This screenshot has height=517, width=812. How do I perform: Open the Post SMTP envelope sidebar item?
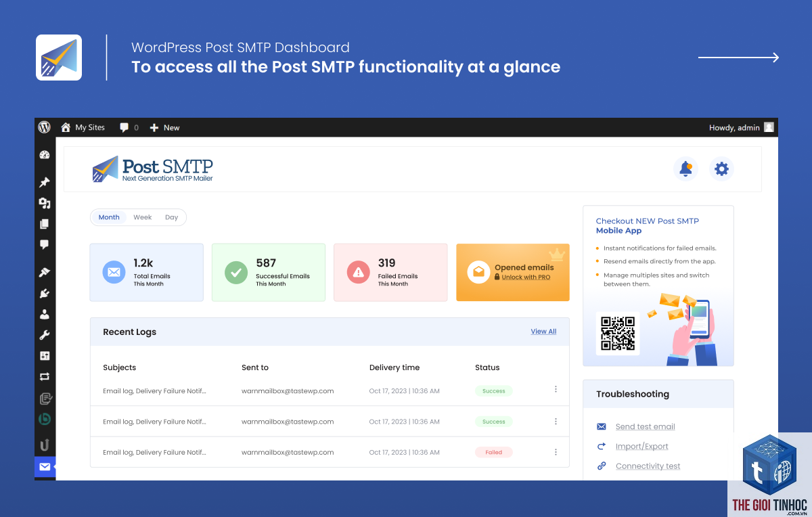(45, 466)
